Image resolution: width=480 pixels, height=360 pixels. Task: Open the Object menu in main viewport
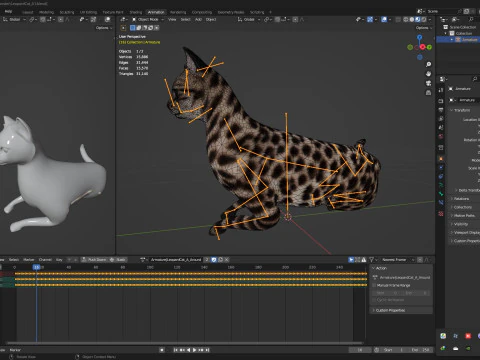click(x=211, y=20)
